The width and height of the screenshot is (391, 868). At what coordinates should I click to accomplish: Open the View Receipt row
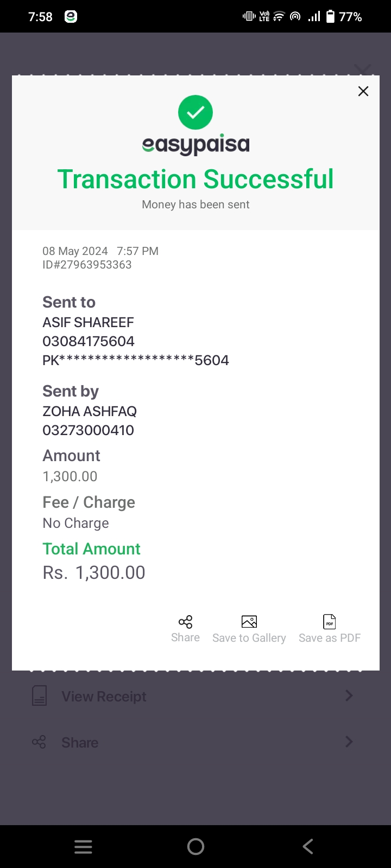tap(195, 696)
